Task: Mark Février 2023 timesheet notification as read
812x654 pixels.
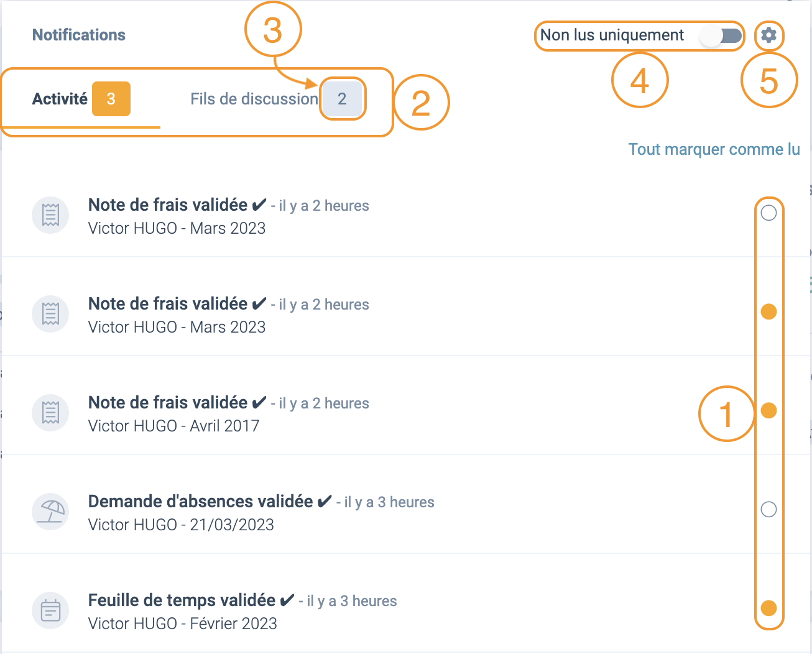Action: (768, 608)
